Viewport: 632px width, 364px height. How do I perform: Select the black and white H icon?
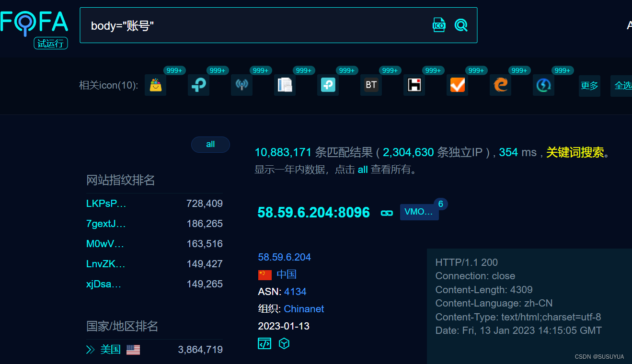[x=414, y=85]
